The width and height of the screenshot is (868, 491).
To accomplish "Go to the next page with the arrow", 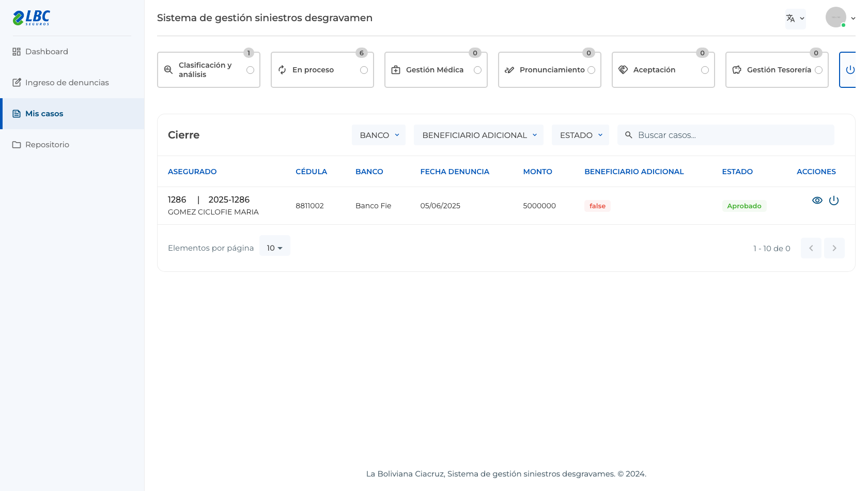I will 834,248.
